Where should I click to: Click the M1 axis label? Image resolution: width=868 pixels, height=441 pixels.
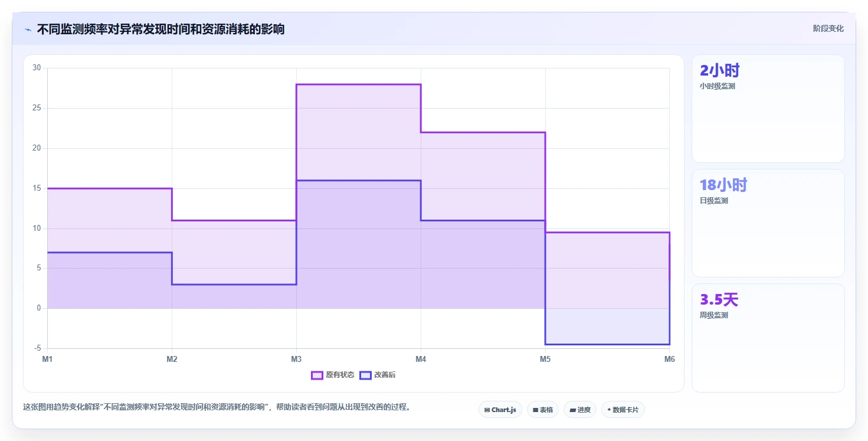tap(47, 359)
